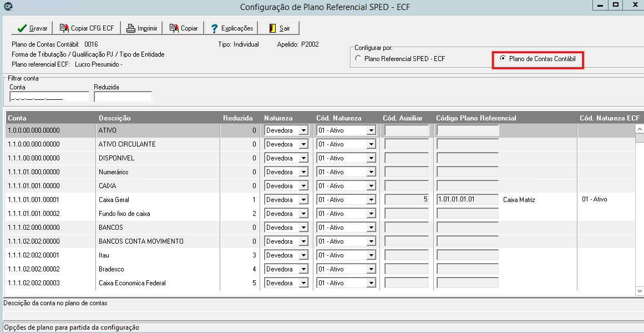
Task: Click the Conta column header
Action: pyautogui.click(x=17, y=118)
